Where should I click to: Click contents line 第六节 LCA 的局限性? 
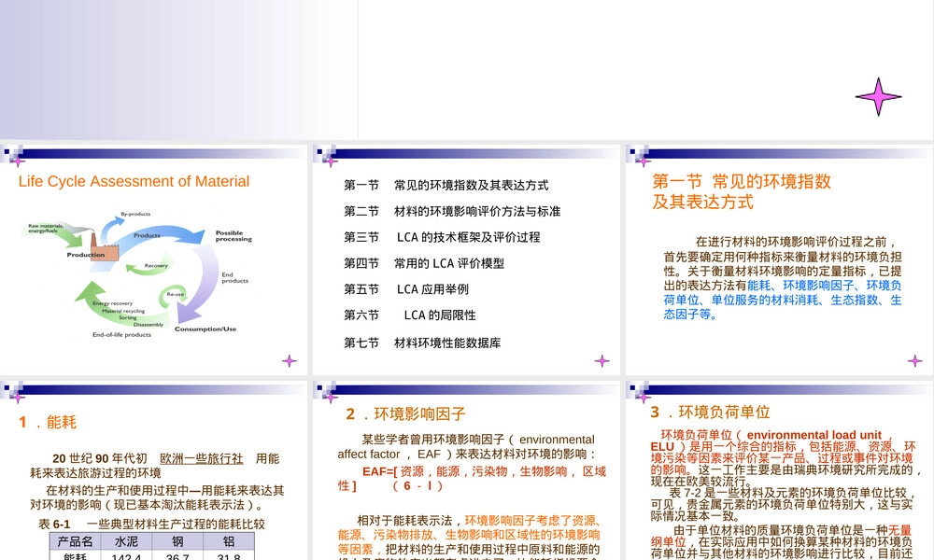(x=410, y=315)
